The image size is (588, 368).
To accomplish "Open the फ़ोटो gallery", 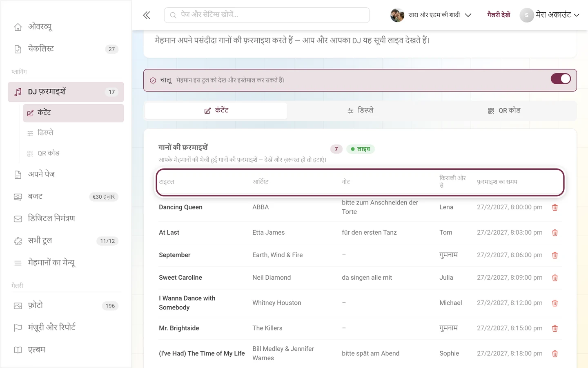I will tap(66, 306).
